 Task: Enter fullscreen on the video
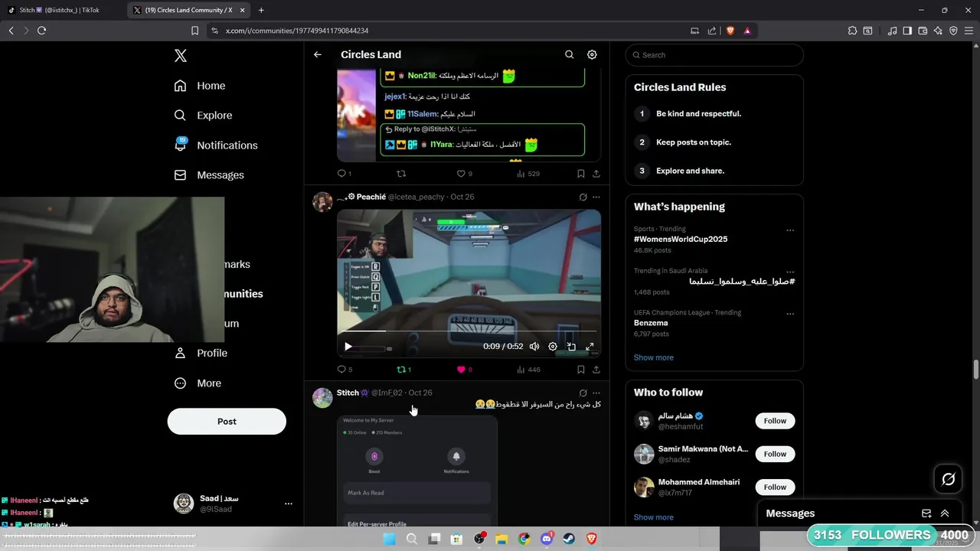click(590, 347)
